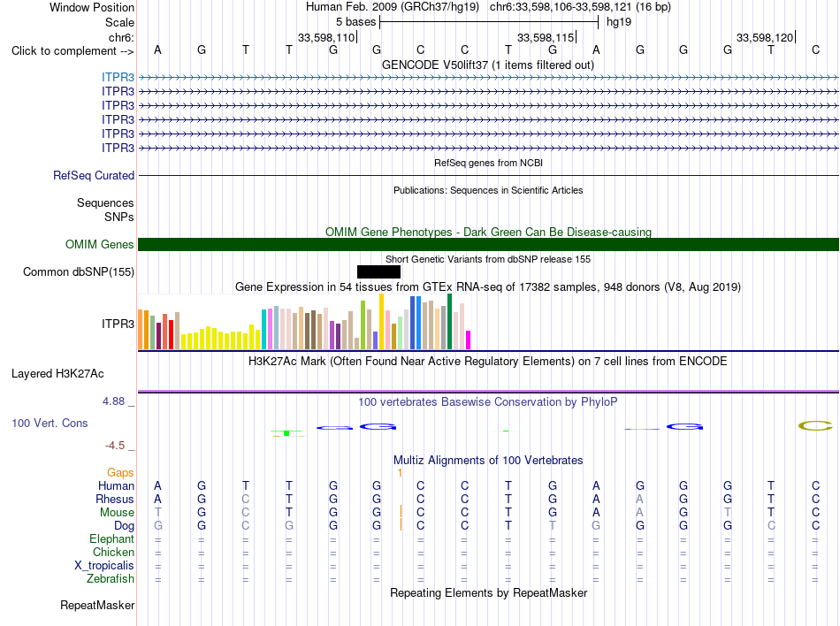The width and height of the screenshot is (840, 626).
Task: Click the tall dark green GTEx expression bar
Action: pos(449,321)
